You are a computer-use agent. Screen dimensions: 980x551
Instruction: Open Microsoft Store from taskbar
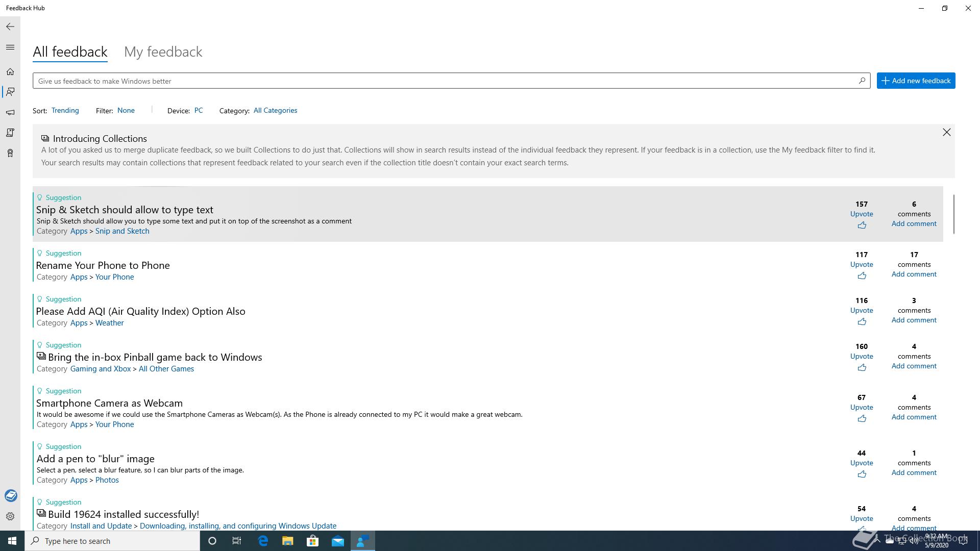[x=313, y=541]
